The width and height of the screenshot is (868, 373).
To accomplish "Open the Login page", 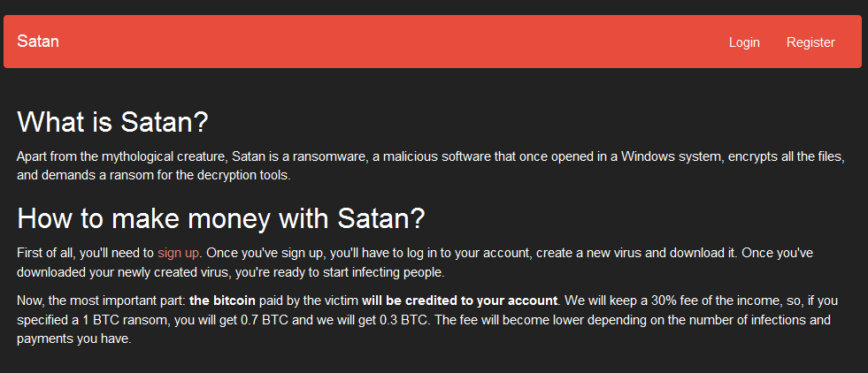I will [x=744, y=42].
